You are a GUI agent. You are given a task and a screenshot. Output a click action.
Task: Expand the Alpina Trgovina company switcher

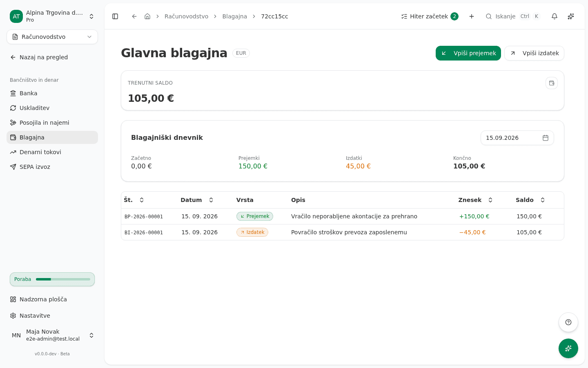click(52, 16)
